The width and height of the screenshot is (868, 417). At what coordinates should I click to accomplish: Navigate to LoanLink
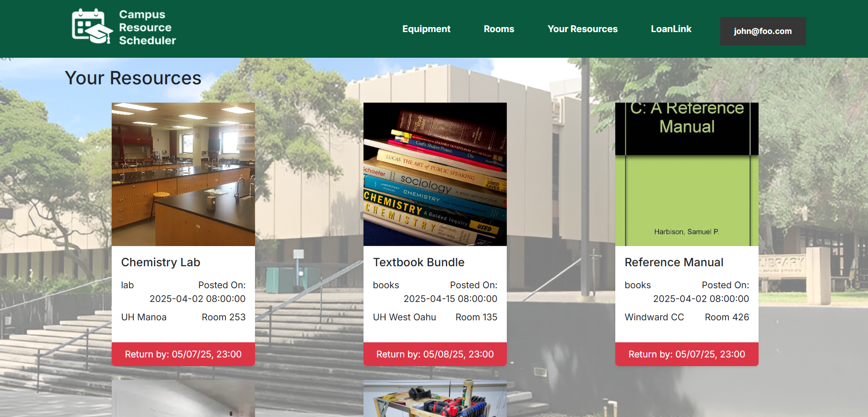point(671,29)
